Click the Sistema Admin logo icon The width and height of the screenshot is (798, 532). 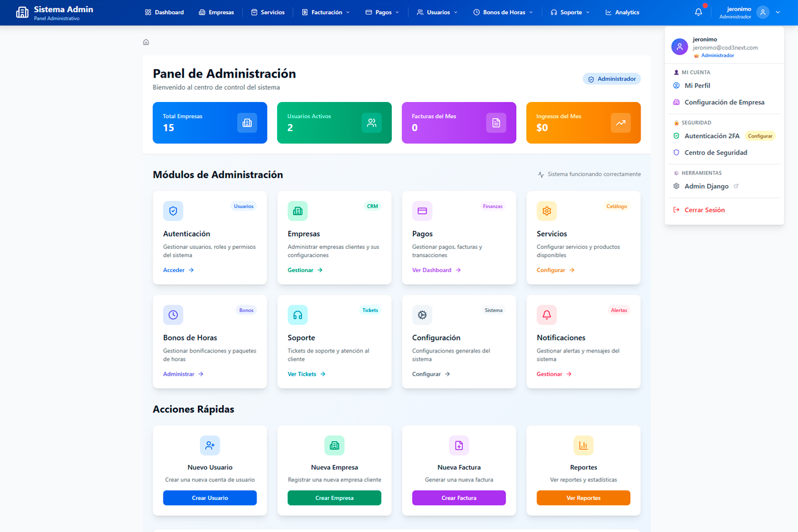point(22,12)
